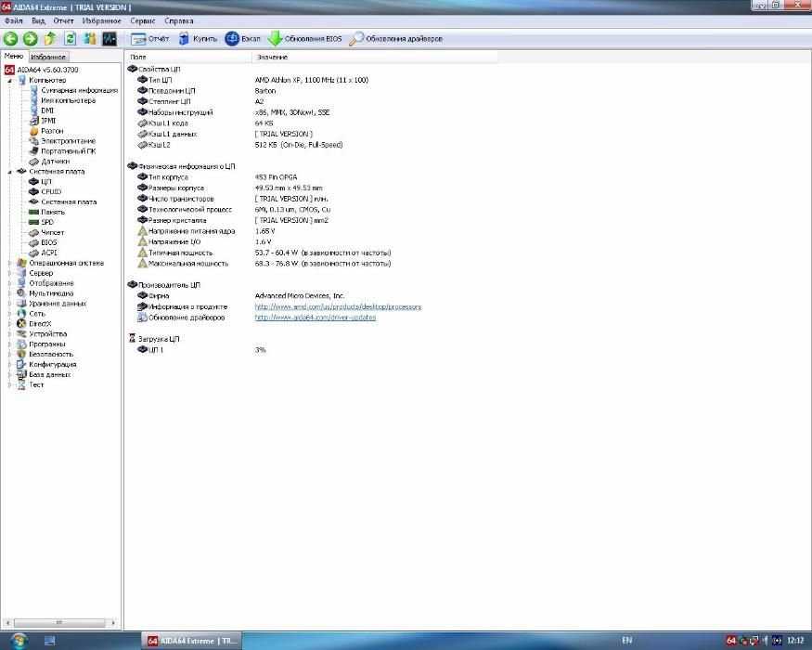Screen dimensions: 812x650
Task: Open the Отчет menu
Action: 63,20
